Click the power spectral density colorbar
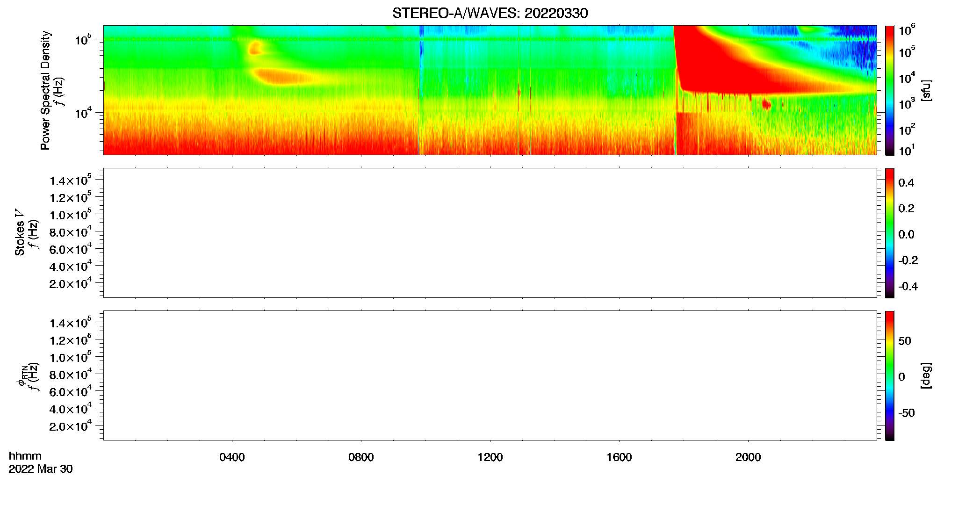980x505 pixels. point(890,90)
